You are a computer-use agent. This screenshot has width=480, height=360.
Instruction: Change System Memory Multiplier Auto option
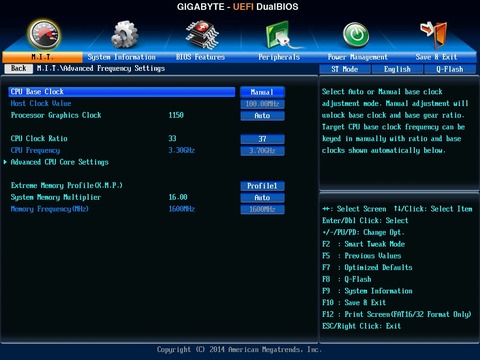click(x=262, y=198)
